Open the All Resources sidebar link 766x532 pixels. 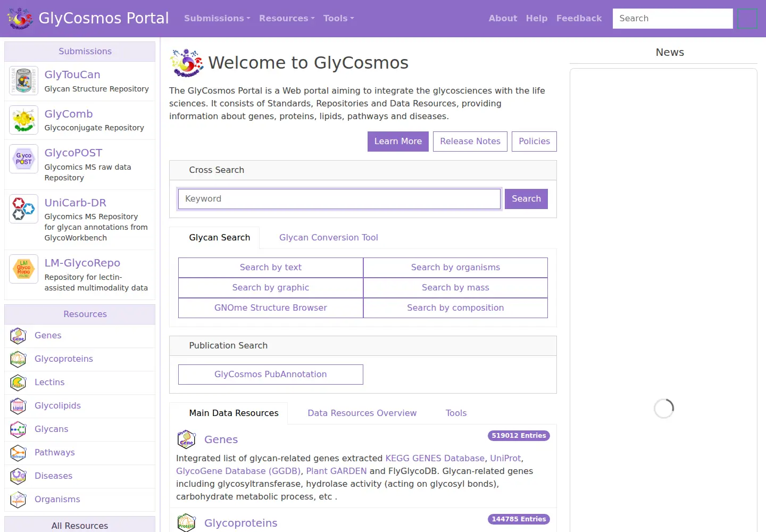80,526
